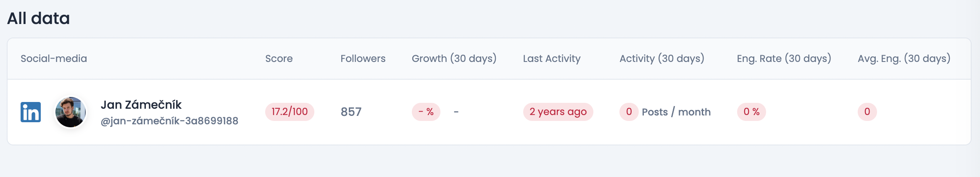This screenshot has width=980, height=177.
Task: Click the LinkedIn logo icon
Action: pyautogui.click(x=31, y=112)
